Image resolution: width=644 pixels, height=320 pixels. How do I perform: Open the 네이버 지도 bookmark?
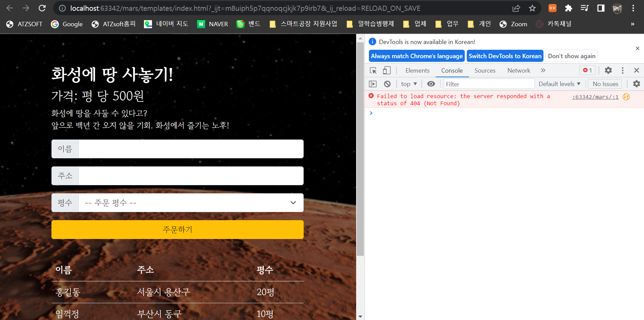(166, 24)
